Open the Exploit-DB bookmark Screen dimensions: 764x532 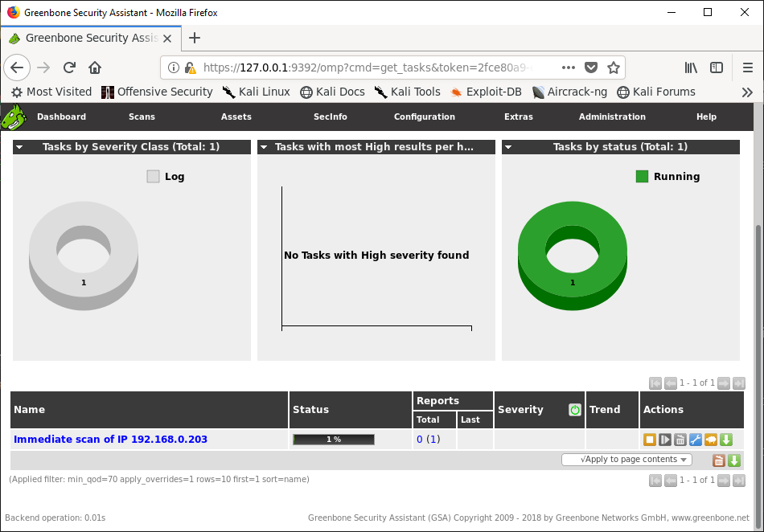click(x=486, y=92)
